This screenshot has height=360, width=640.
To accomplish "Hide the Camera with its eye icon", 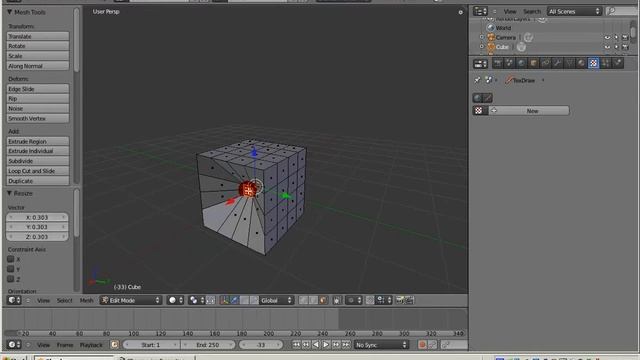I will [607, 38].
